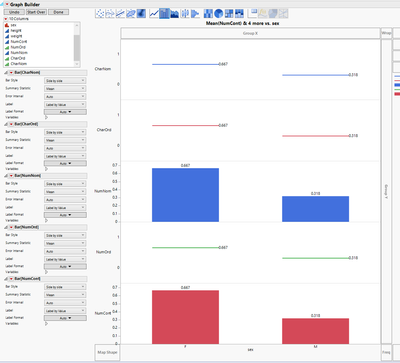Choose the Contour element icon
400x363 pixels.
[141, 14]
